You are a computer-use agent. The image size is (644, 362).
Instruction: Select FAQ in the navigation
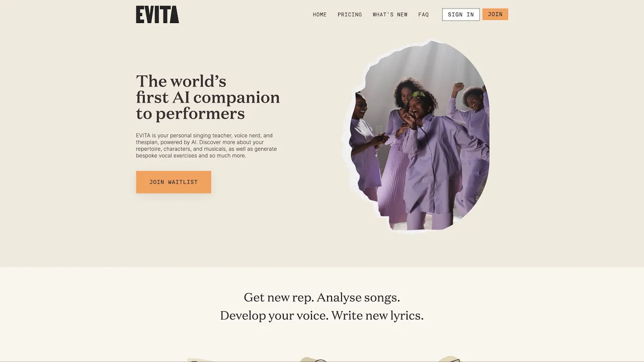click(424, 15)
